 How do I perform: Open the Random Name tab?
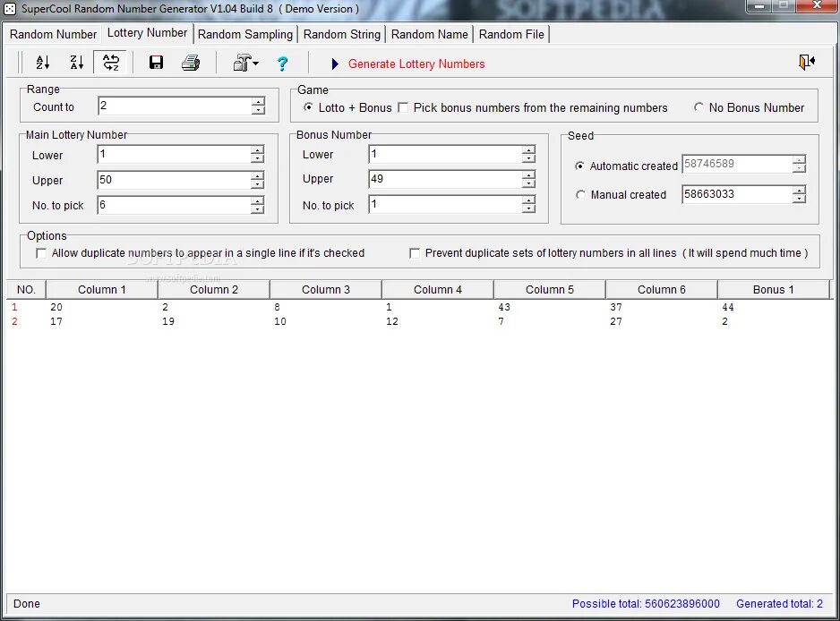430,34
